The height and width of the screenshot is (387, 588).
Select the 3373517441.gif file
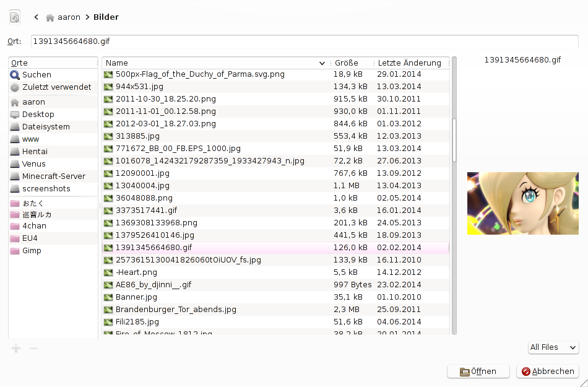[x=275, y=211]
